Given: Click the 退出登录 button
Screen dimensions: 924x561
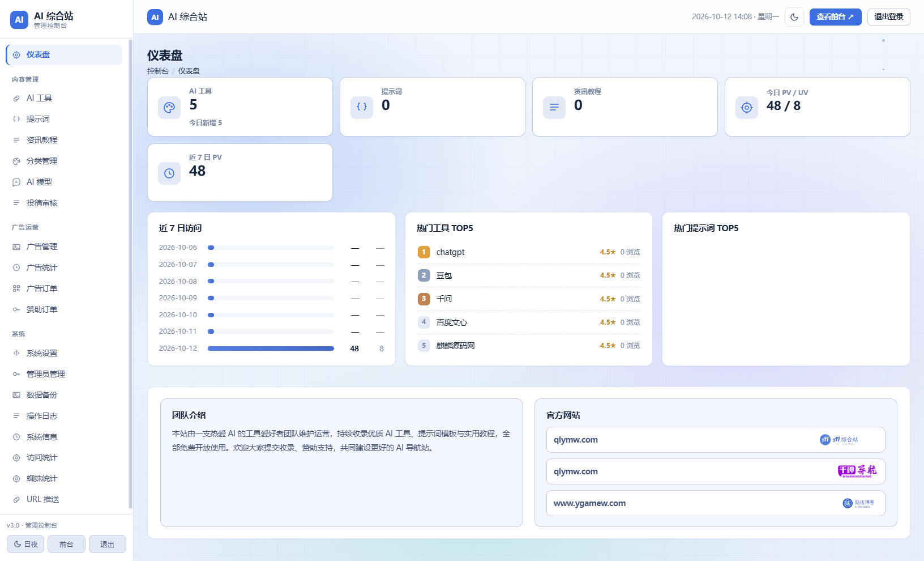Looking at the screenshot, I should [888, 17].
